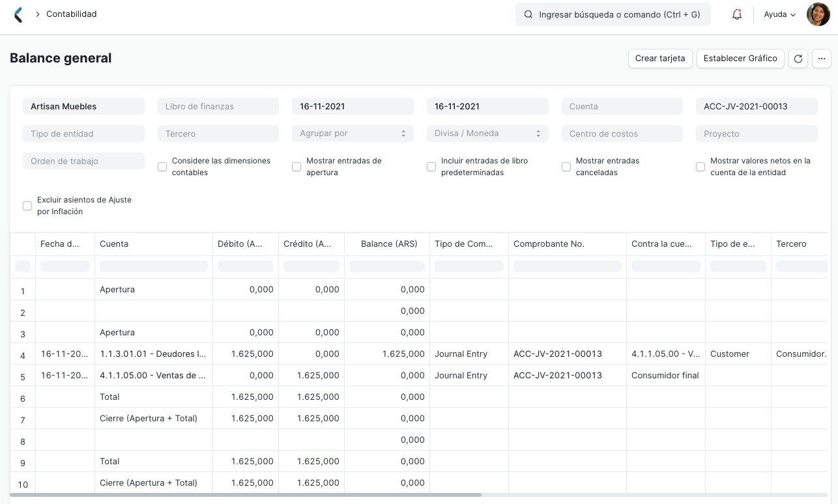Viewport: 838px width, 504px height.
Task: Open the Agrupar por dropdown
Action: pos(353,133)
